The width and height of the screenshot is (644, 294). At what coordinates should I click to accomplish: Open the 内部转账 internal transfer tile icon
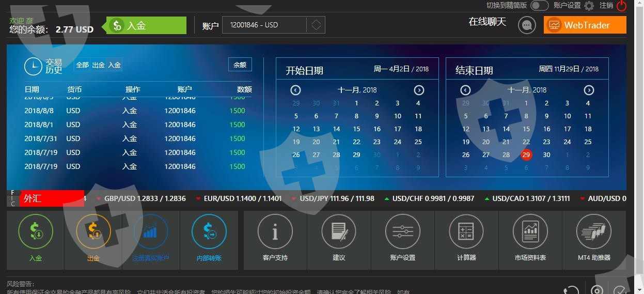click(209, 231)
